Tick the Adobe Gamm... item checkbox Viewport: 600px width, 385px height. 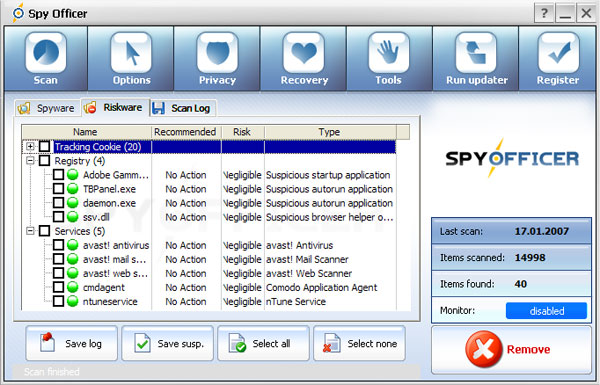[58, 175]
